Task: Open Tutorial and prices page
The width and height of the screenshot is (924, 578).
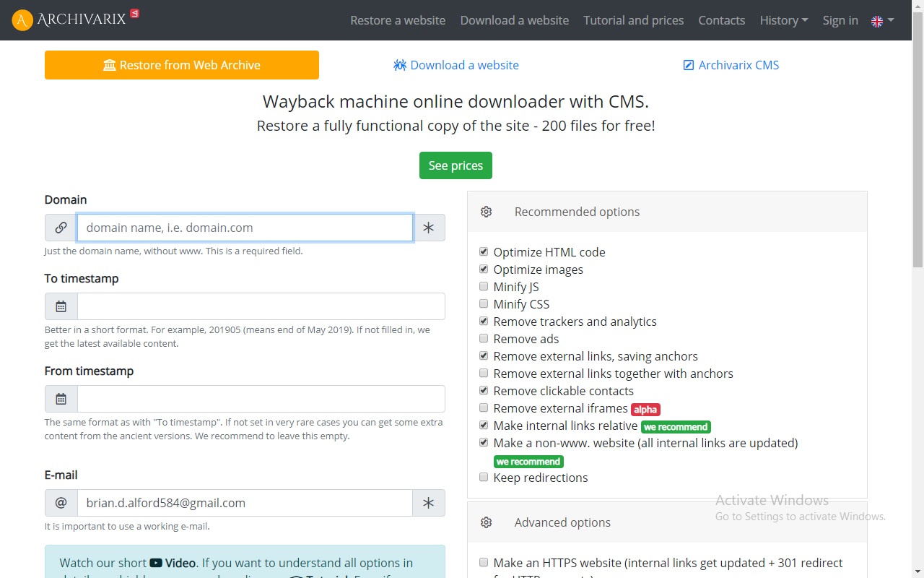Action: 633,20
